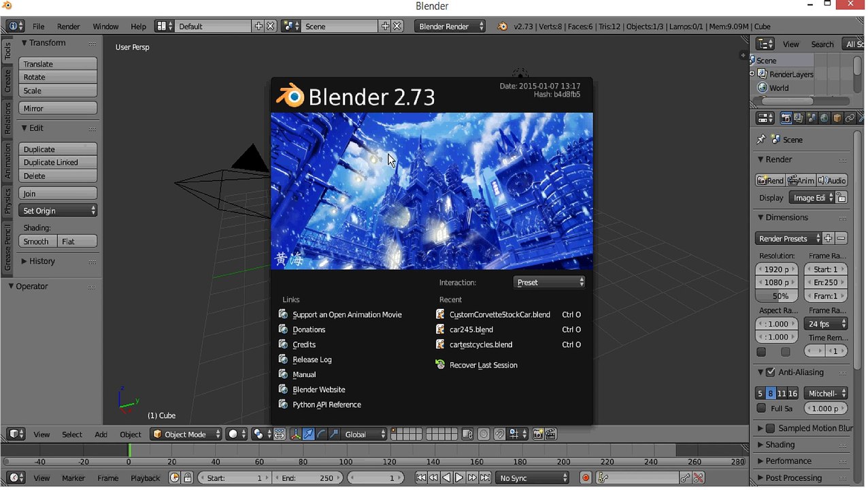The image size is (868, 490).
Task: Toggle the Full Sample checkbox
Action: coord(761,408)
